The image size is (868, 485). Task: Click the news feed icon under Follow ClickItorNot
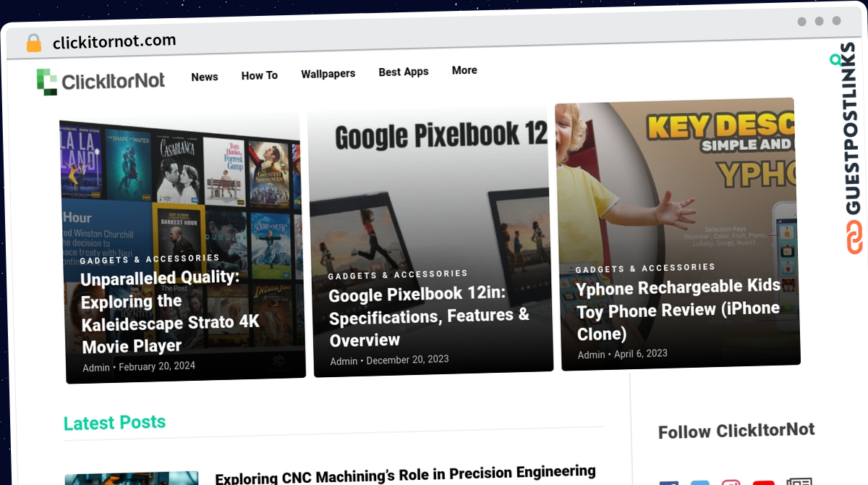coord(799,481)
